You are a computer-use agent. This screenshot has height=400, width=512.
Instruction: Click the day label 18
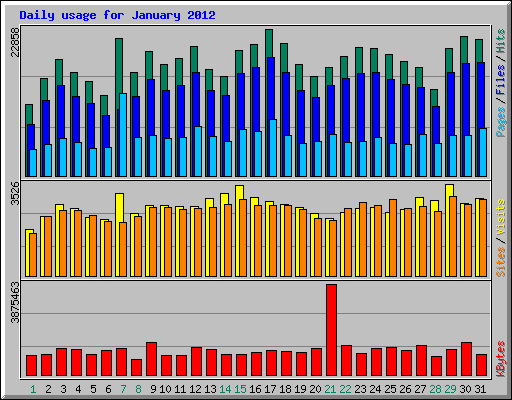285,389
